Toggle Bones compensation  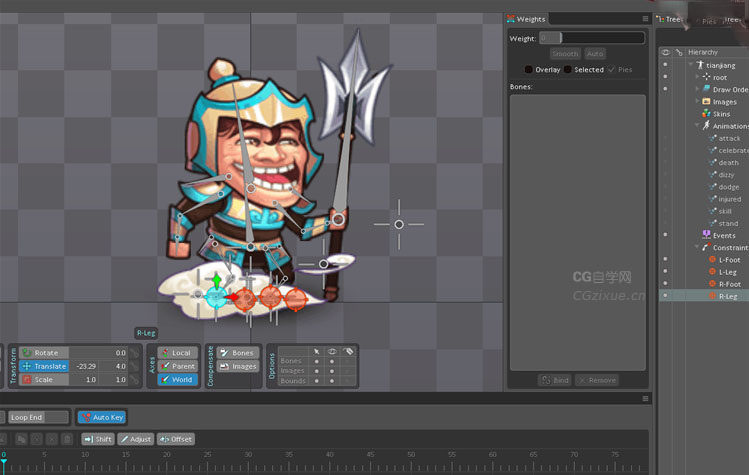point(238,353)
